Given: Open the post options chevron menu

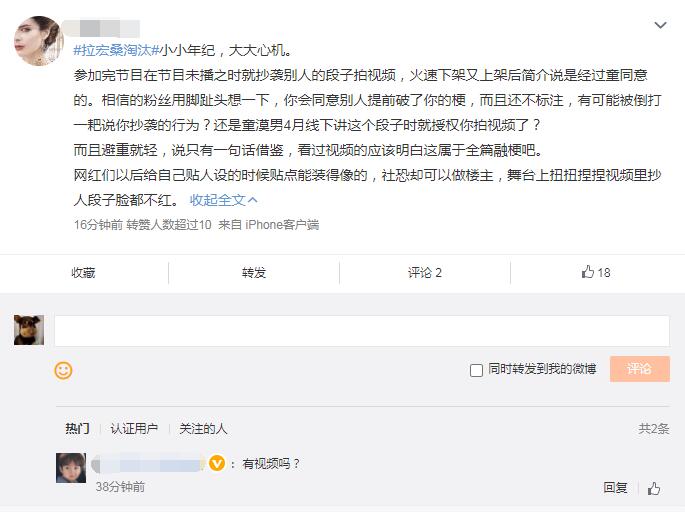Looking at the screenshot, I should [x=660, y=25].
